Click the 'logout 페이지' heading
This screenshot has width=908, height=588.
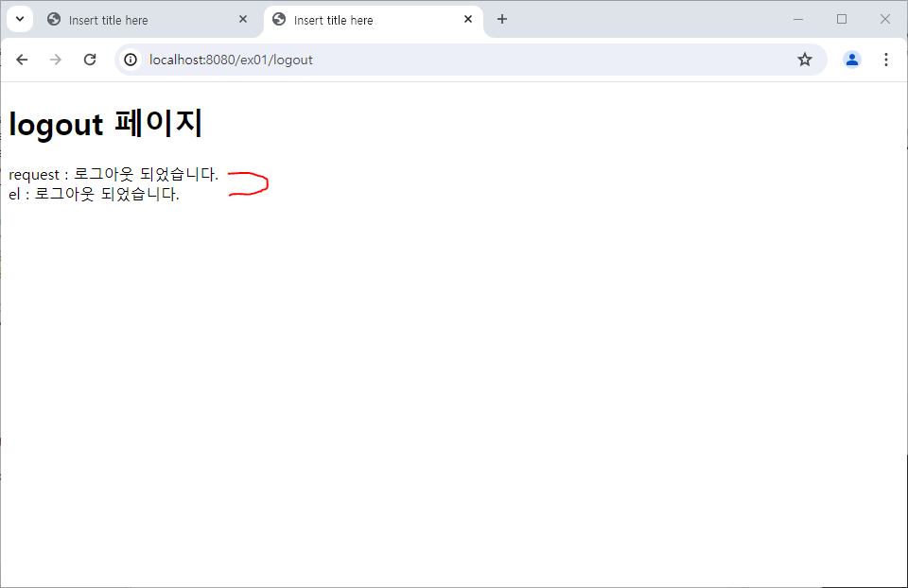tap(105, 124)
